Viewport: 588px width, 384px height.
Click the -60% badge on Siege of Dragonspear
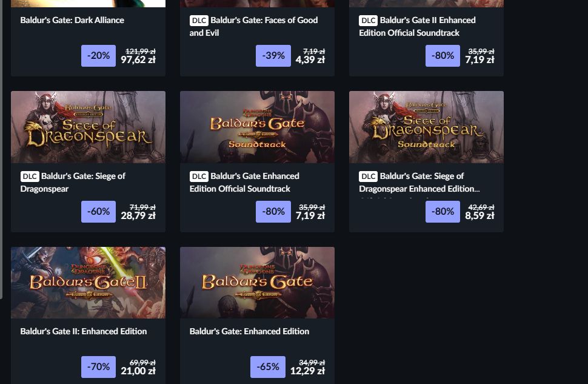pos(99,212)
